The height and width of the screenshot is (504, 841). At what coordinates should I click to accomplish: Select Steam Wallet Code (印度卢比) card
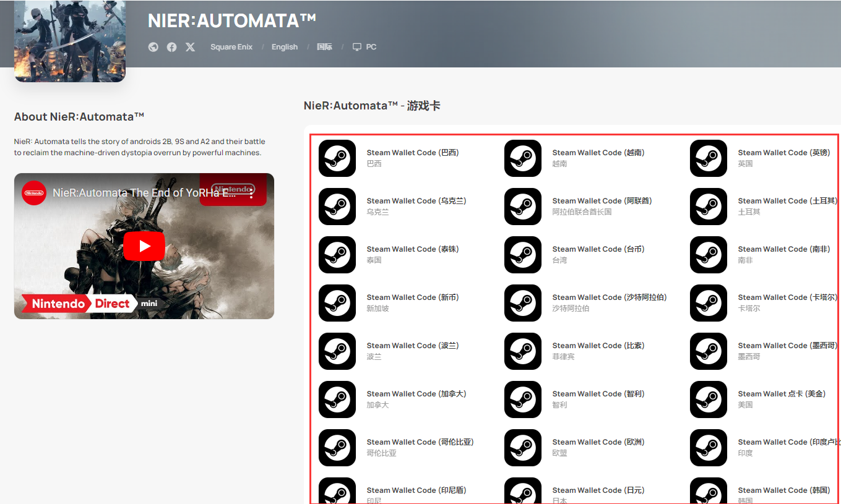coord(766,448)
